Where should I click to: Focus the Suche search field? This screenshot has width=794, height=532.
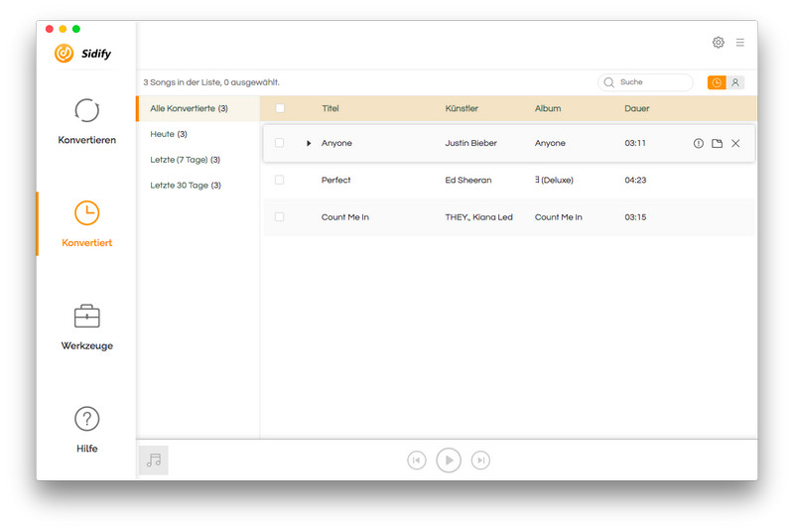pos(645,82)
